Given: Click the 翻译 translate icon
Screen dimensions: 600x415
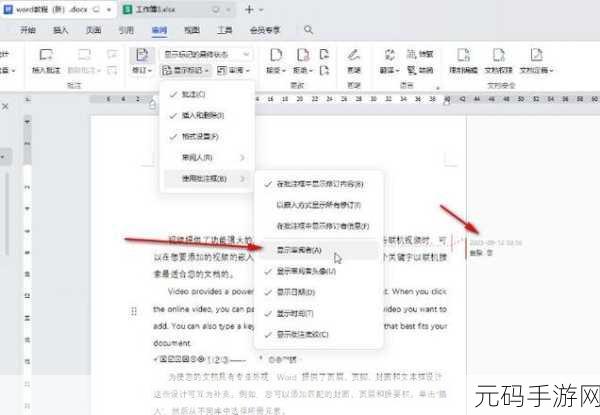Looking at the screenshot, I should point(390,55).
